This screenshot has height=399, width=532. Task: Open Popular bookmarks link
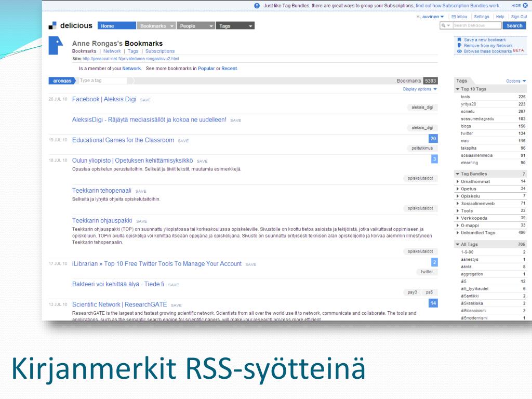click(x=206, y=69)
